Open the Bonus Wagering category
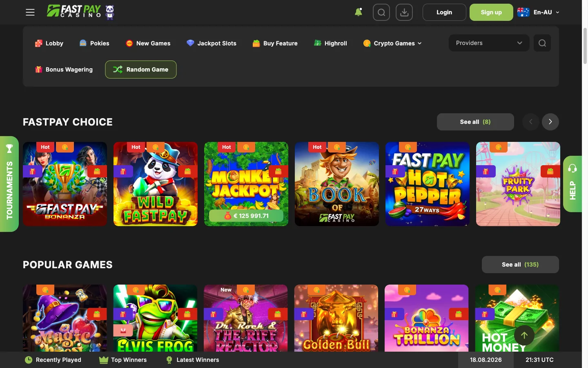Screen dimensions: 588x368 click(x=64, y=70)
